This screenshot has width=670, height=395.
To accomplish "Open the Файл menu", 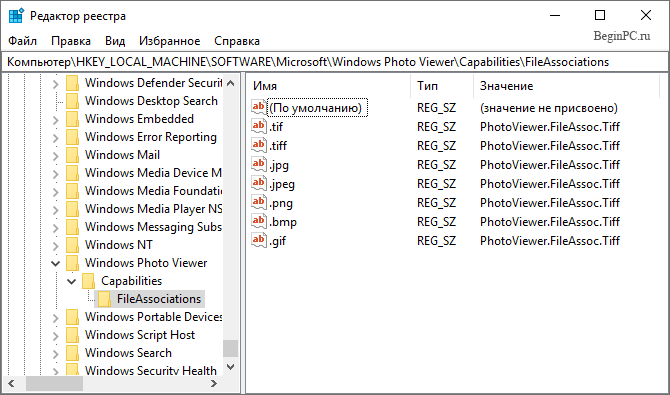I will click(x=23, y=41).
